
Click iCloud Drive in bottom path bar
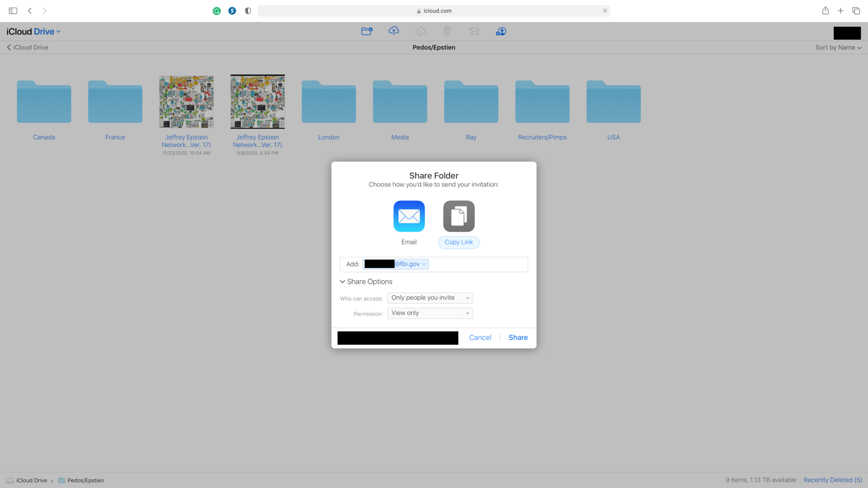(31, 480)
